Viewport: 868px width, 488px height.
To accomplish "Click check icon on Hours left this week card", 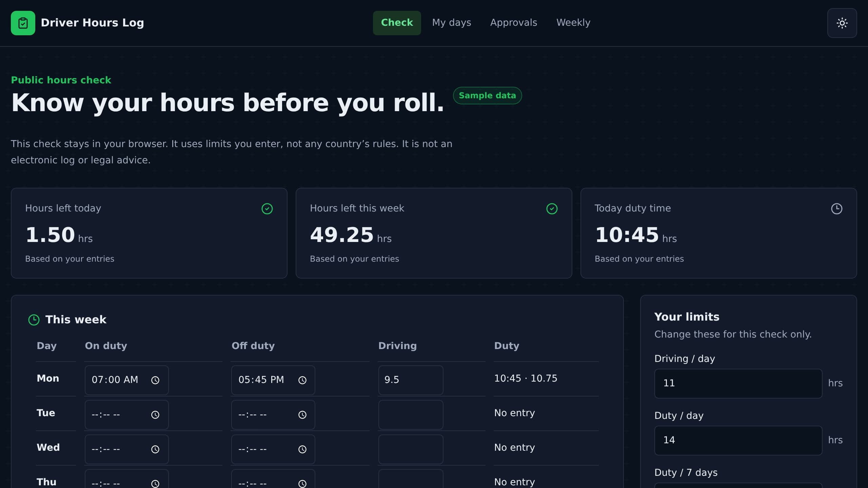I will click(x=552, y=209).
